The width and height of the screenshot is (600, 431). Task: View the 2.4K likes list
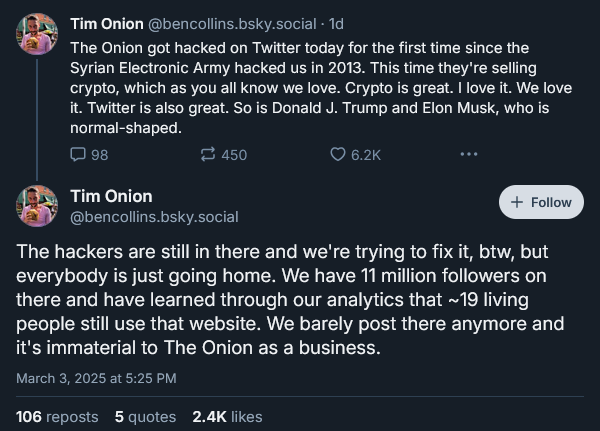pyautogui.click(x=227, y=417)
